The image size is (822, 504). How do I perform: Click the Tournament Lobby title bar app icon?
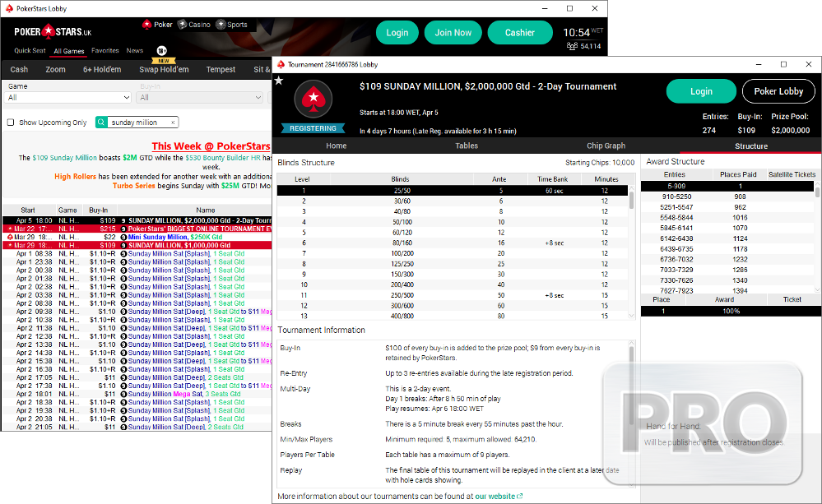pos(281,64)
